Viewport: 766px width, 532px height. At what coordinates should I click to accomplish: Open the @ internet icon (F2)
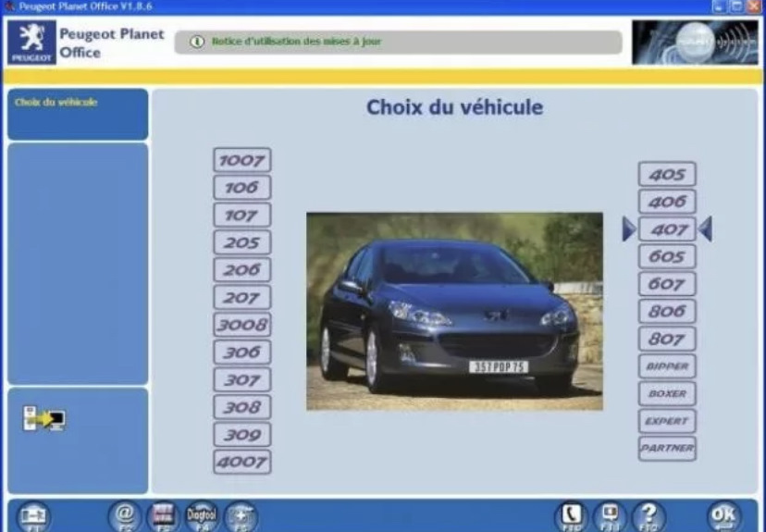(125, 515)
